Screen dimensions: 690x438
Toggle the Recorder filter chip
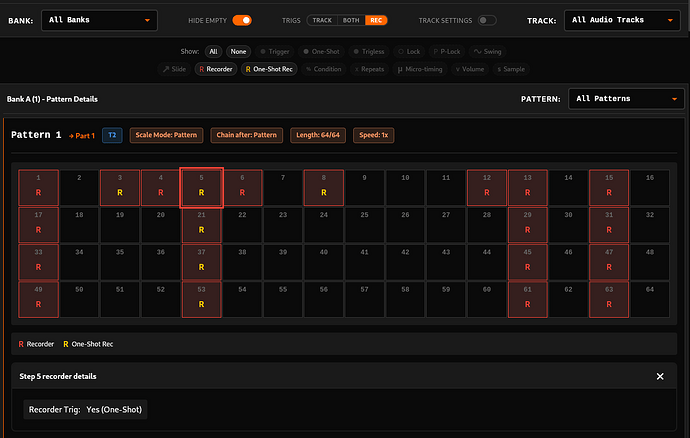pos(216,69)
